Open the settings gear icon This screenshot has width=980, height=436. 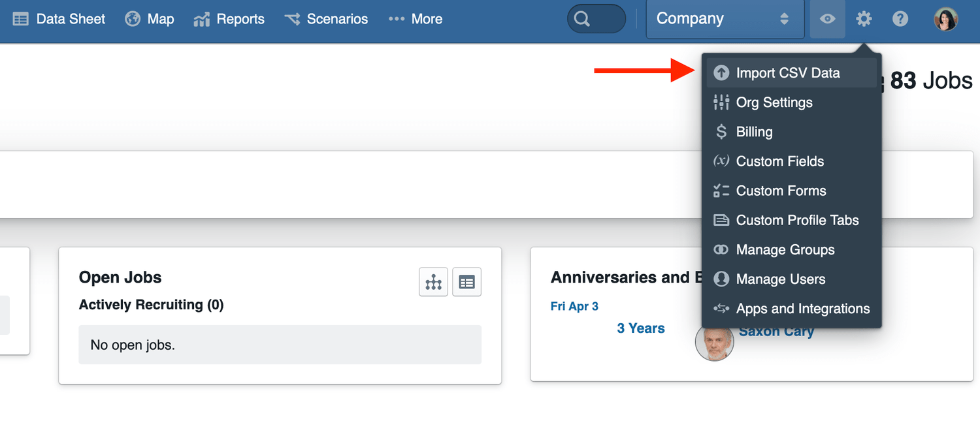[864, 19]
